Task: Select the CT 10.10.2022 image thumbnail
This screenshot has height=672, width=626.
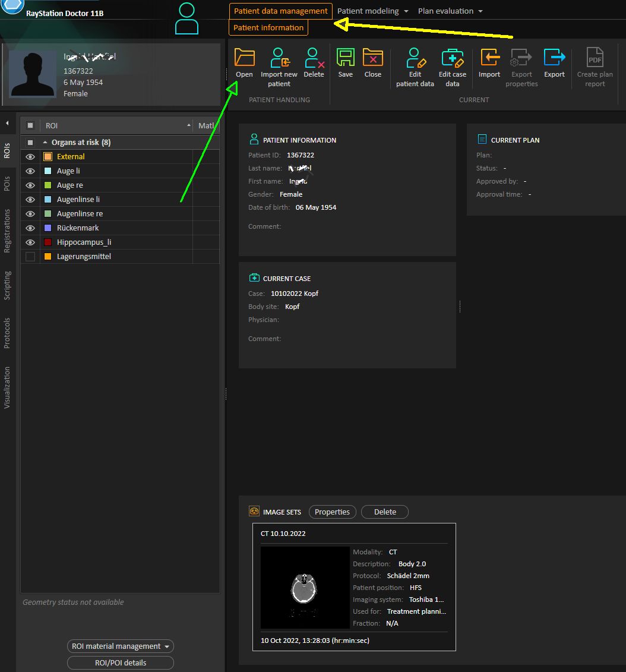Action: click(x=305, y=587)
